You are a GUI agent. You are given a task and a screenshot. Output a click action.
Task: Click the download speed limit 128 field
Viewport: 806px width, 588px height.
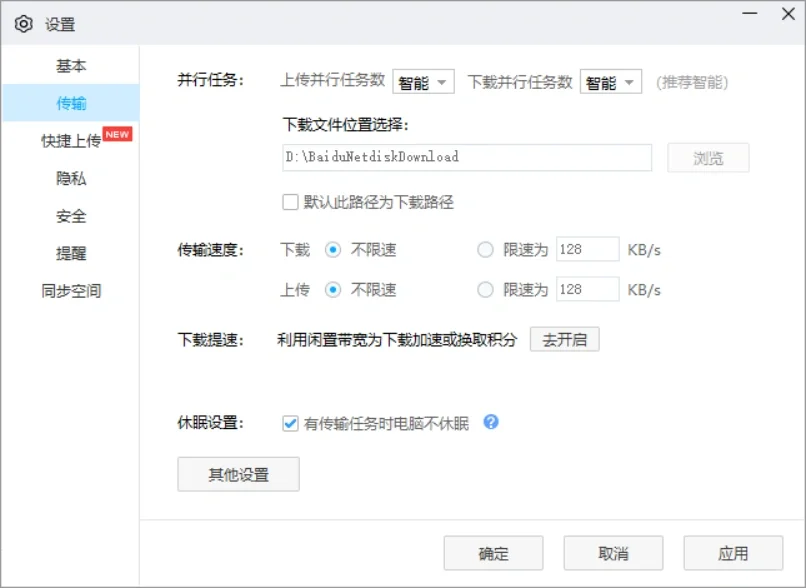(x=587, y=250)
